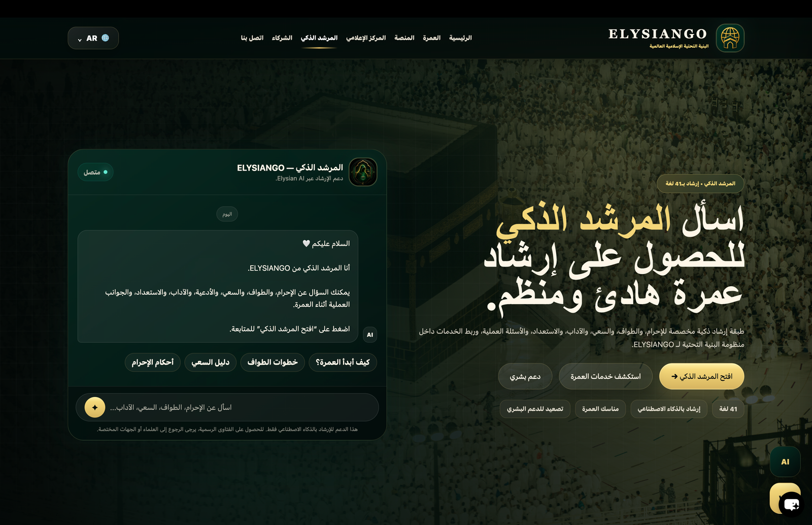The height and width of the screenshot is (525, 812).
Task: Open العمرة navigation item
Action: tap(431, 38)
